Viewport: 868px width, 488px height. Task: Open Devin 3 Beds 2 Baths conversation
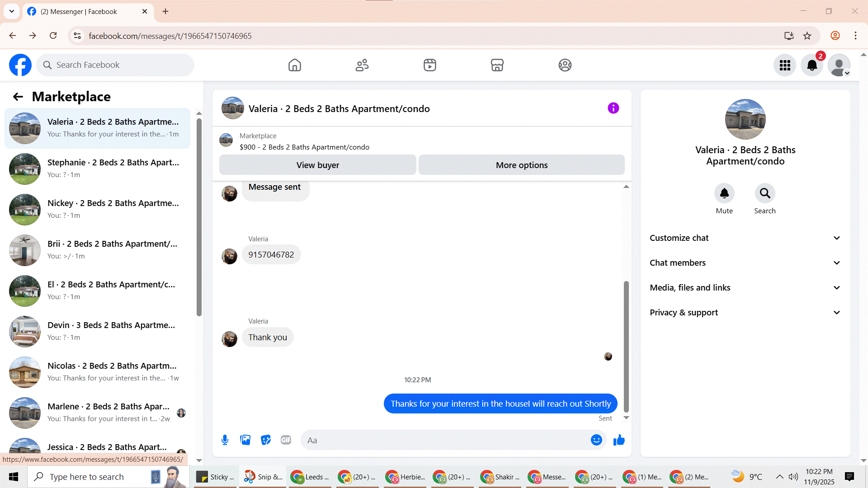tap(97, 332)
